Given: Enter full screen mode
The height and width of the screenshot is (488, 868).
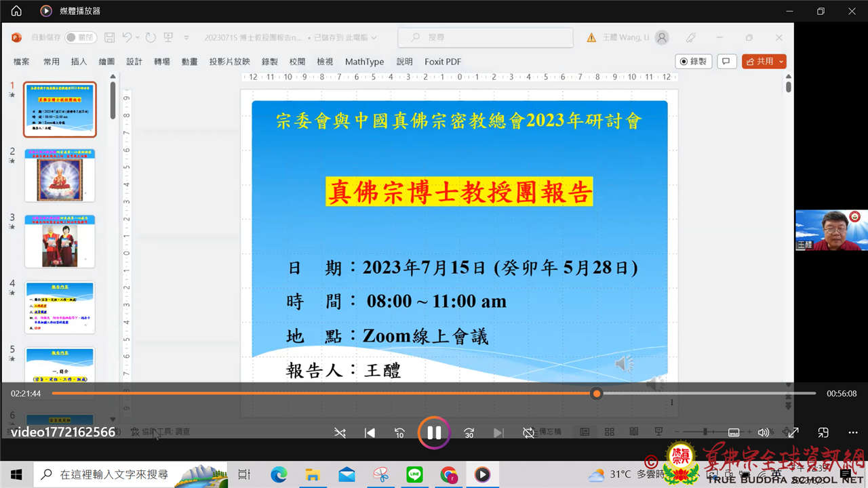Looking at the screenshot, I should point(793,432).
